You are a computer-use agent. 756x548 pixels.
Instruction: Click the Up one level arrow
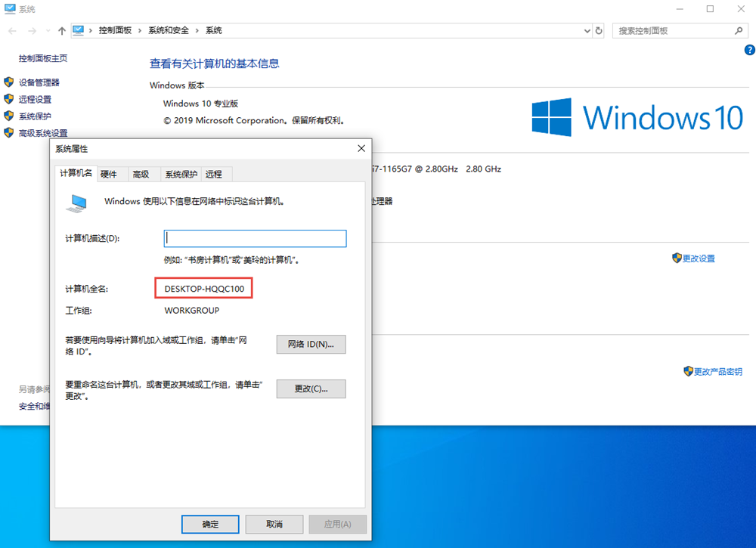tap(61, 31)
